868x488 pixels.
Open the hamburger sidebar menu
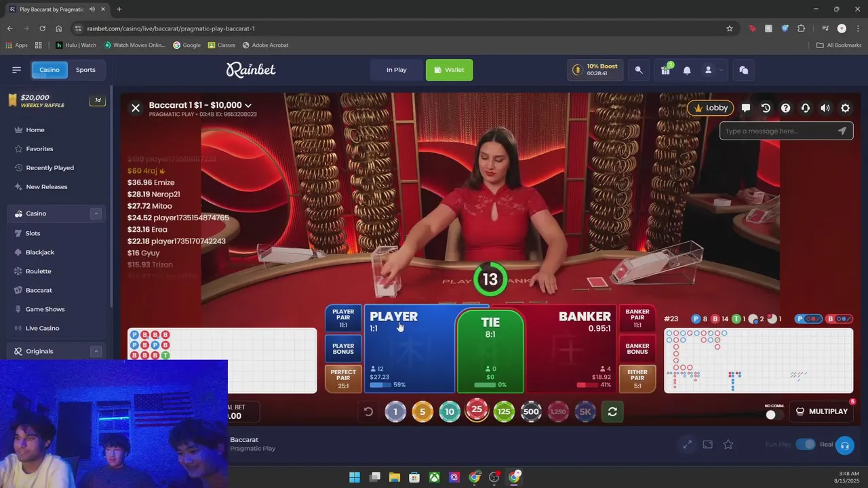pyautogui.click(x=16, y=70)
